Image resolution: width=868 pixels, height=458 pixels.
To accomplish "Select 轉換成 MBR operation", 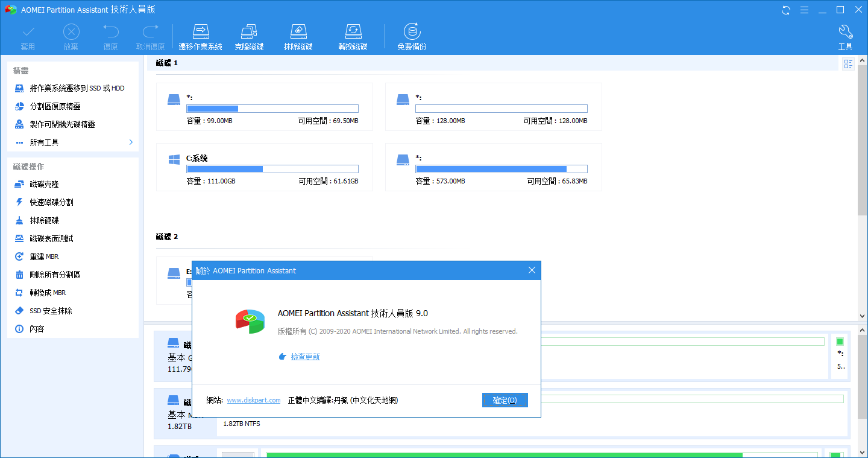I will 73,293.
